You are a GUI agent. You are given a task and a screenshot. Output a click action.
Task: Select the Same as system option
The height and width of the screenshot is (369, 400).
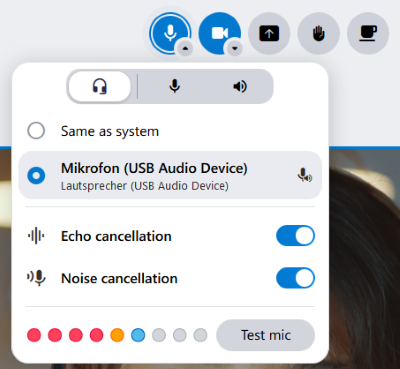coord(170,131)
